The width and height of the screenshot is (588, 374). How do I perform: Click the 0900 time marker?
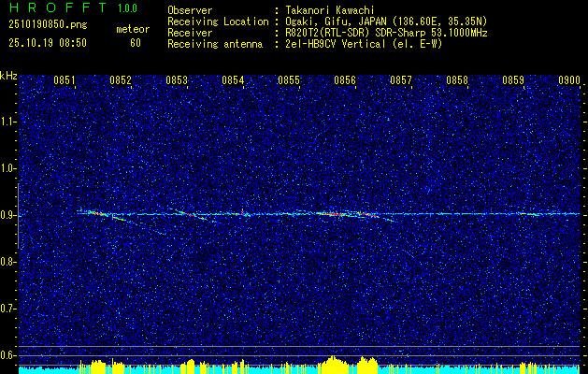coord(569,80)
